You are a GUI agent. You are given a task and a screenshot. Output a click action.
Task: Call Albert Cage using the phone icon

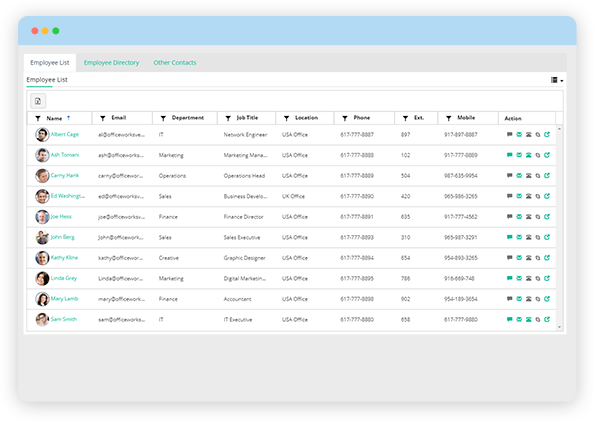click(528, 134)
